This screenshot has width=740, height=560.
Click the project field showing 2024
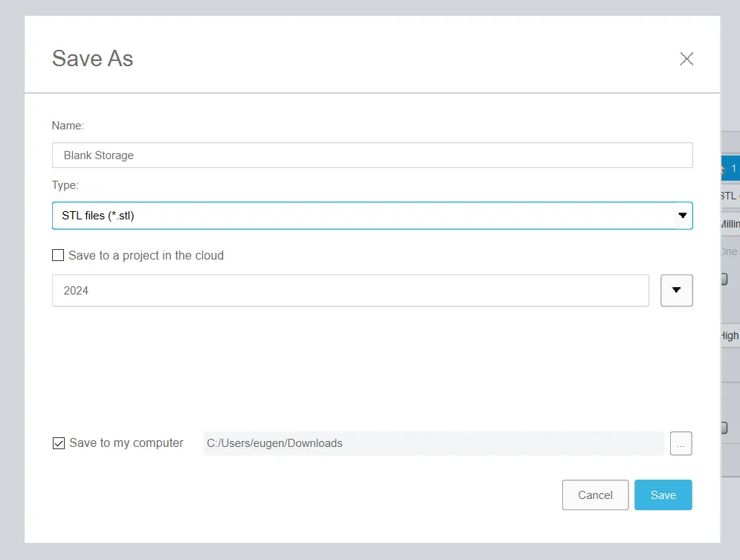point(350,291)
